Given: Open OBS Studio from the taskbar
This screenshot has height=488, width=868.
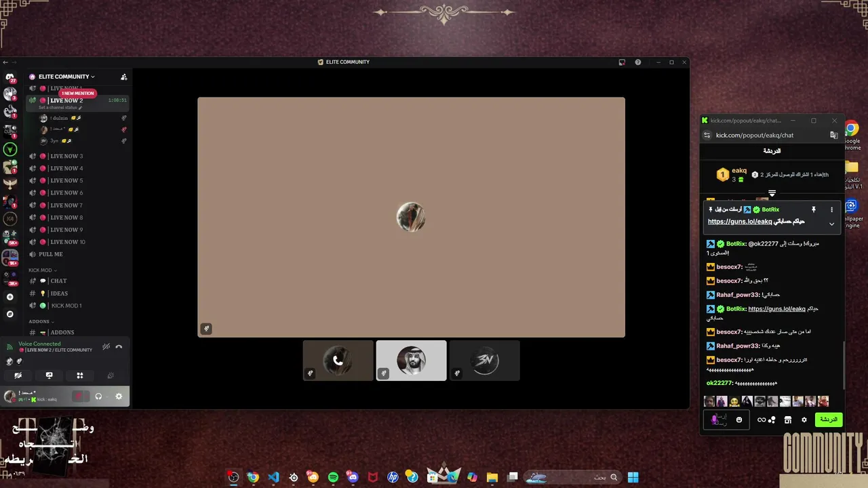Looking at the screenshot, I should [233, 477].
